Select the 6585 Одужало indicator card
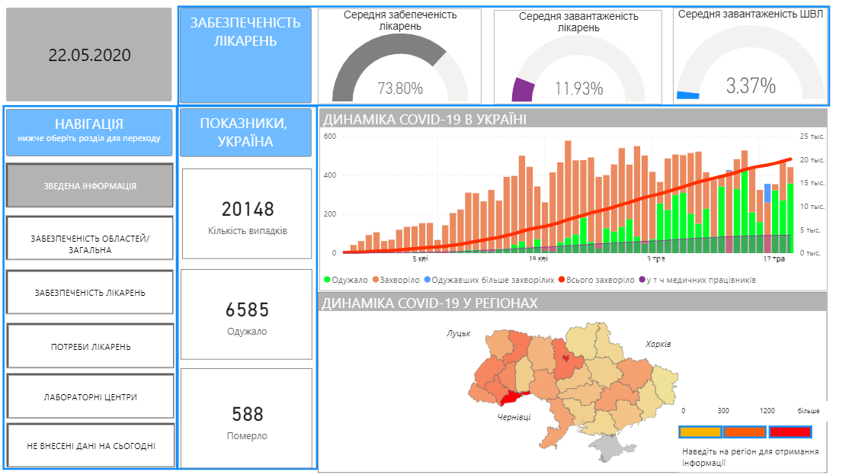 click(x=247, y=316)
